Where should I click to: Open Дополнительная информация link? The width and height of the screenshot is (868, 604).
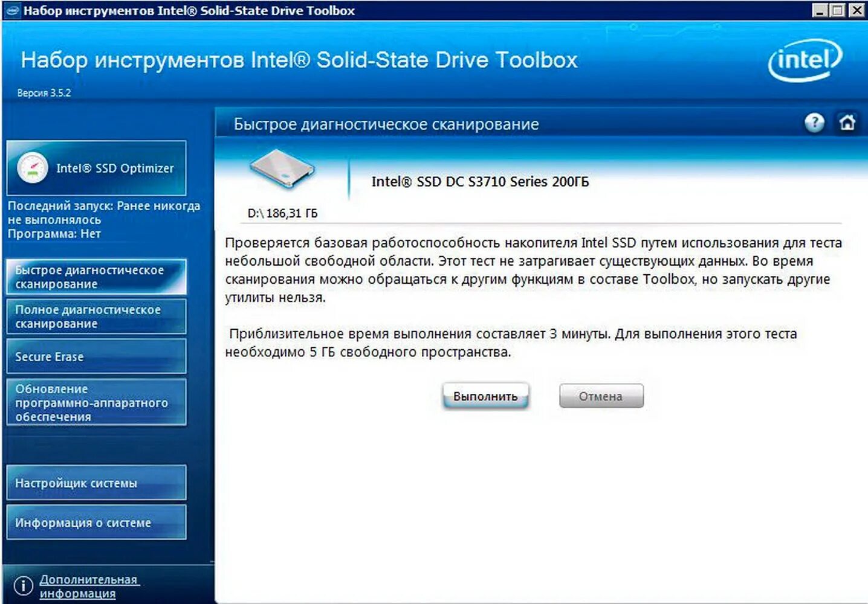click(89, 586)
